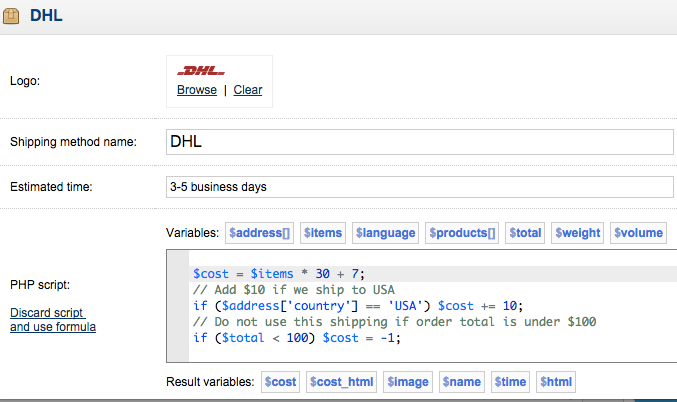The height and width of the screenshot is (402, 677).
Task: Insert the $time result variable
Action: coord(510,382)
